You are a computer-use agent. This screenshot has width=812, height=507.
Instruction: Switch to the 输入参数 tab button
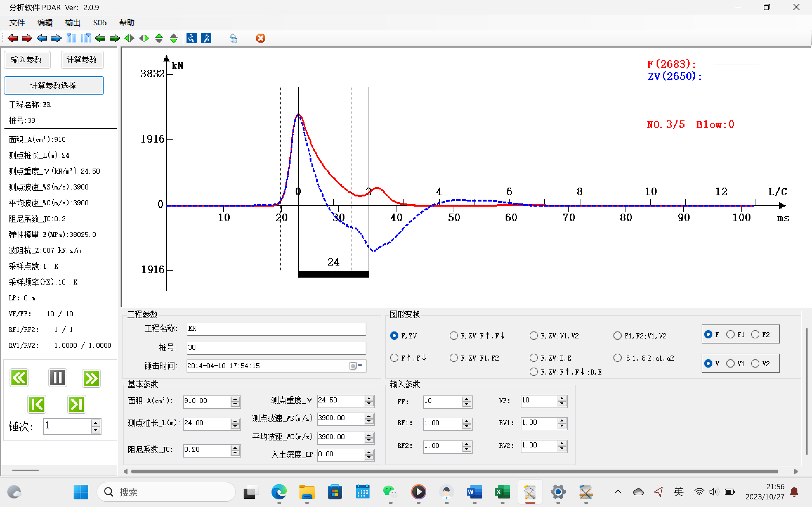click(27, 60)
